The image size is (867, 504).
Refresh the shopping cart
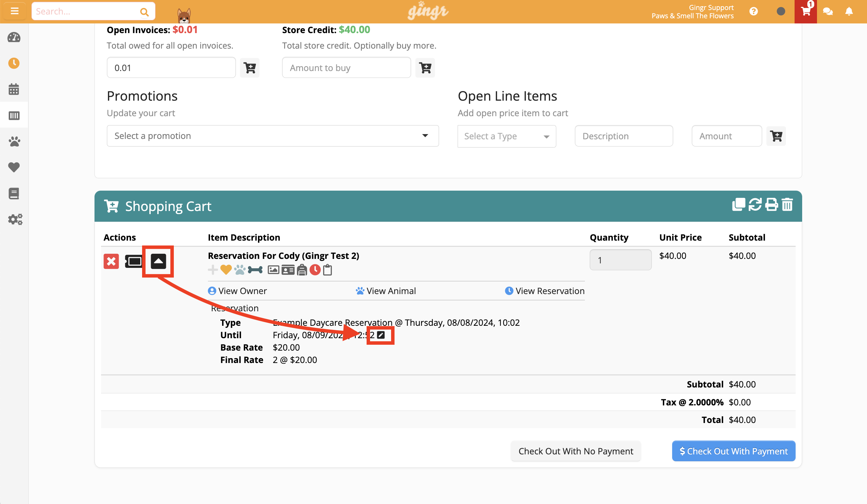coord(755,205)
